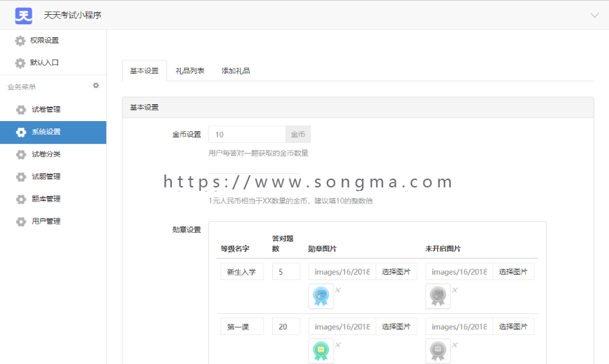Click the gear icon beside 题库管理
Viewport: 609px width, 364px height.
pos(21,200)
